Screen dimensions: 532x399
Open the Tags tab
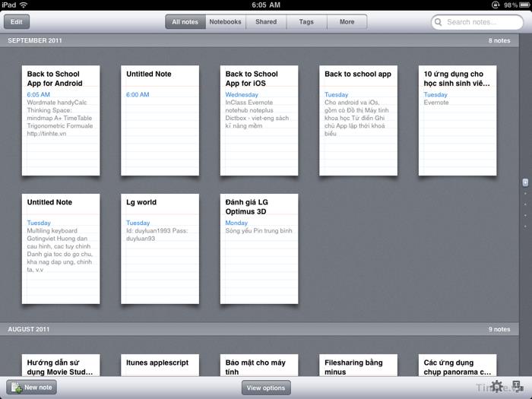click(x=306, y=22)
